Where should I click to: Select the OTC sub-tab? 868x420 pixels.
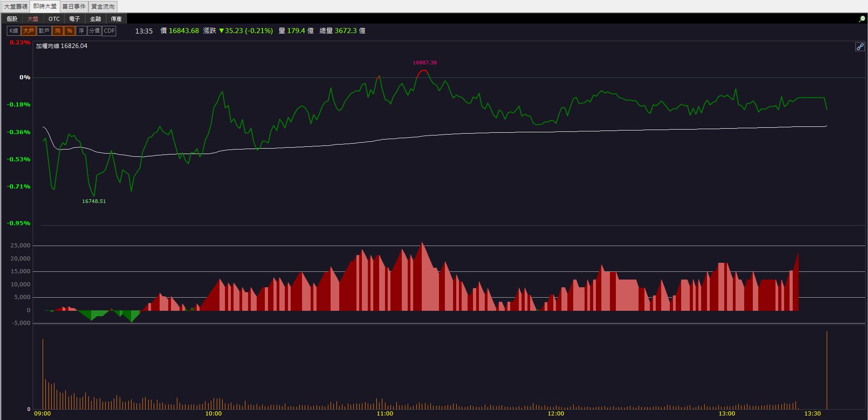click(x=54, y=19)
